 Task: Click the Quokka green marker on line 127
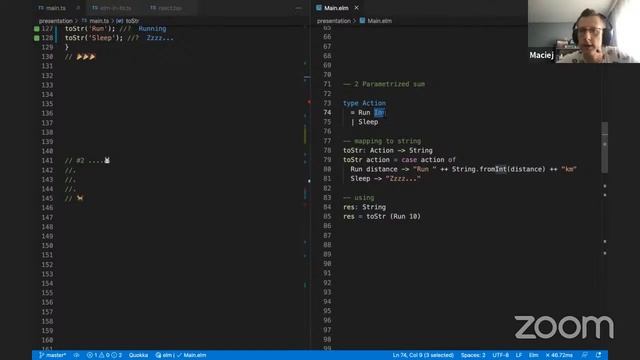tap(36, 29)
